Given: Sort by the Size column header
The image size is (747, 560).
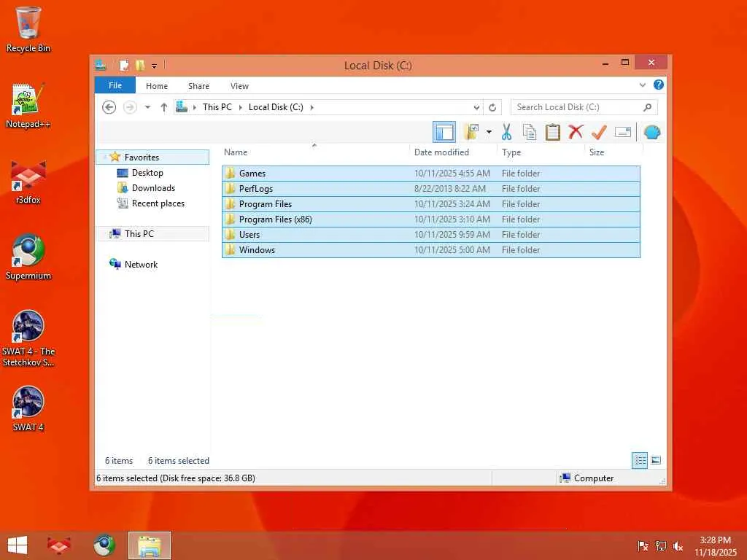Looking at the screenshot, I should pyautogui.click(x=614, y=152).
